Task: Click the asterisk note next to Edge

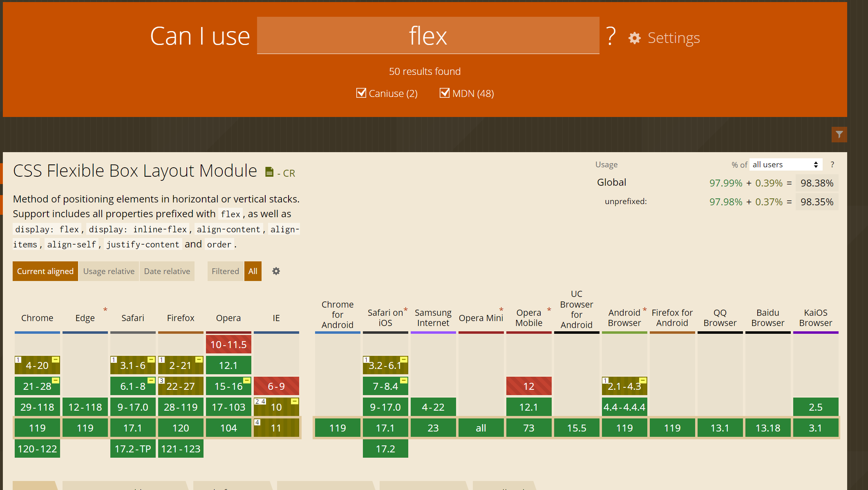Action: [x=105, y=310]
